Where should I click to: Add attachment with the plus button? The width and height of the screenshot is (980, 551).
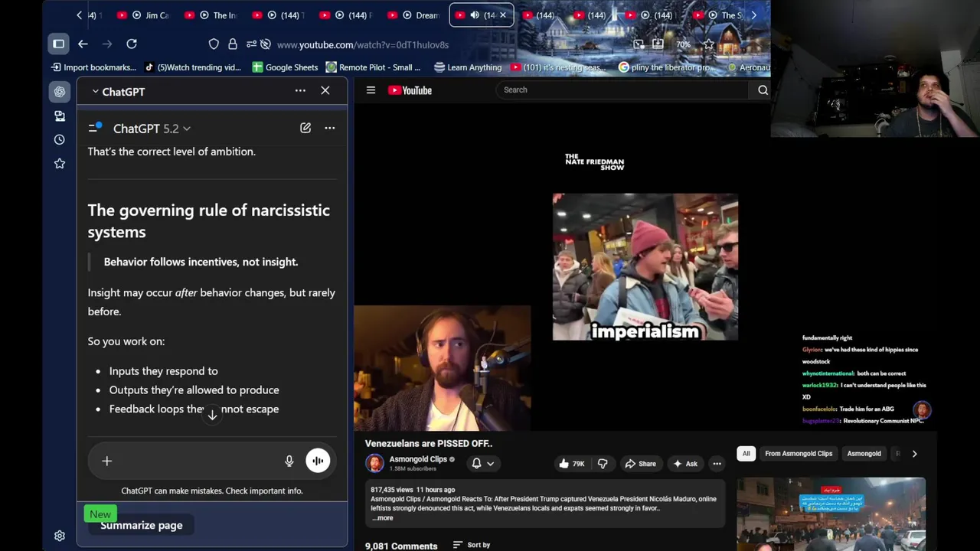pos(107,461)
